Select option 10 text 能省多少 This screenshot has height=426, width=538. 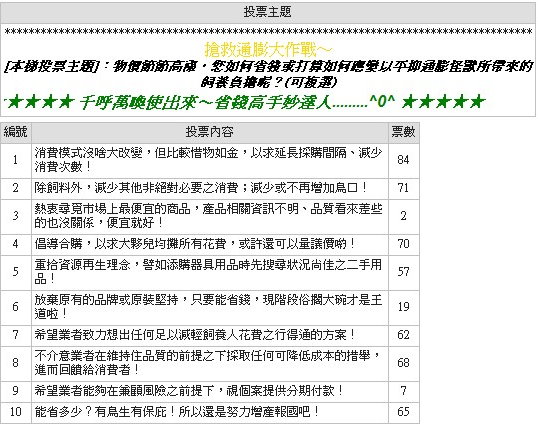177,412
